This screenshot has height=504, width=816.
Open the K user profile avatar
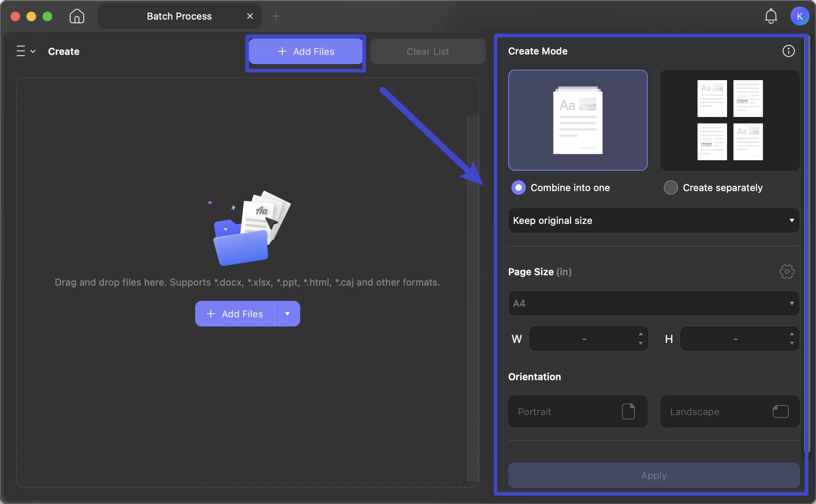click(x=800, y=16)
